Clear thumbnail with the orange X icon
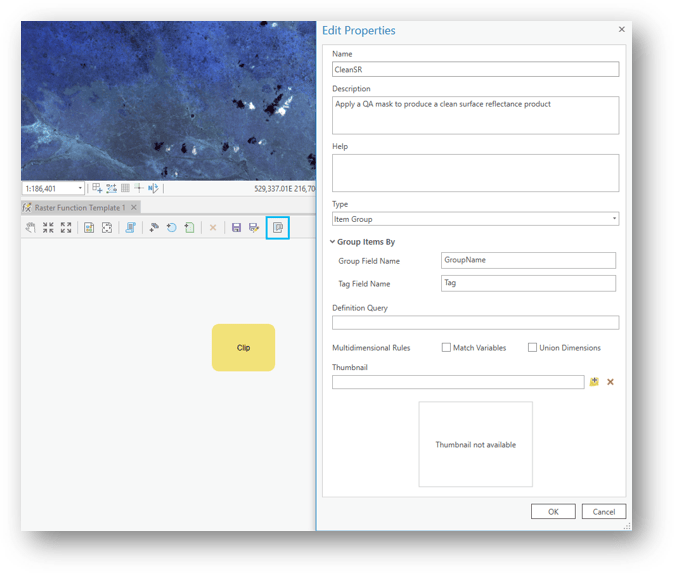Viewport: 674px width, 573px height. point(610,382)
